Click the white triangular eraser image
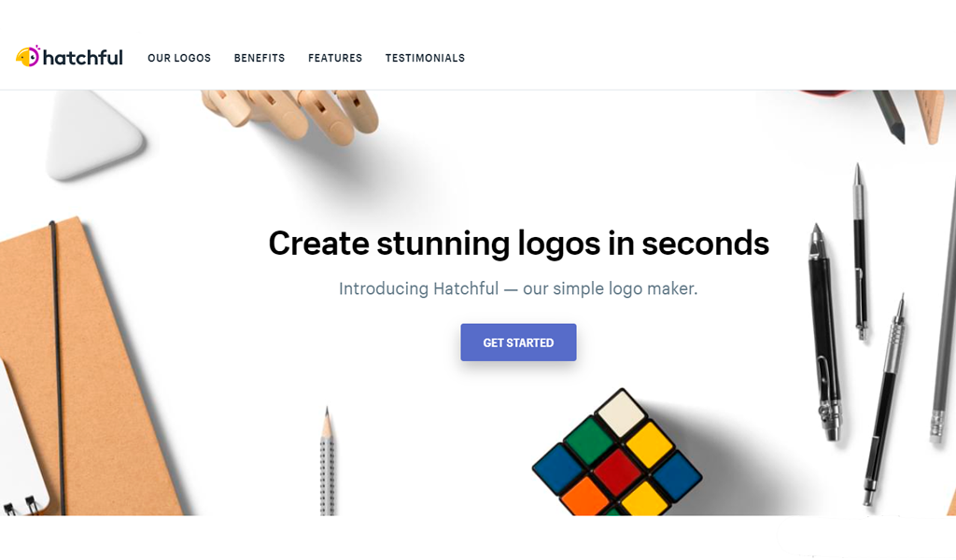Screen dimensions: 956x560 (x=93, y=134)
